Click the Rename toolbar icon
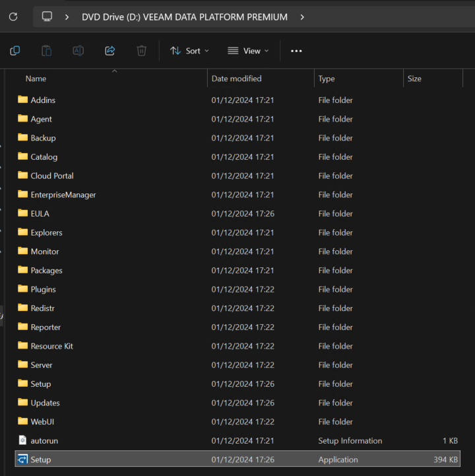Viewport: 475px width, 476px height. (79, 51)
